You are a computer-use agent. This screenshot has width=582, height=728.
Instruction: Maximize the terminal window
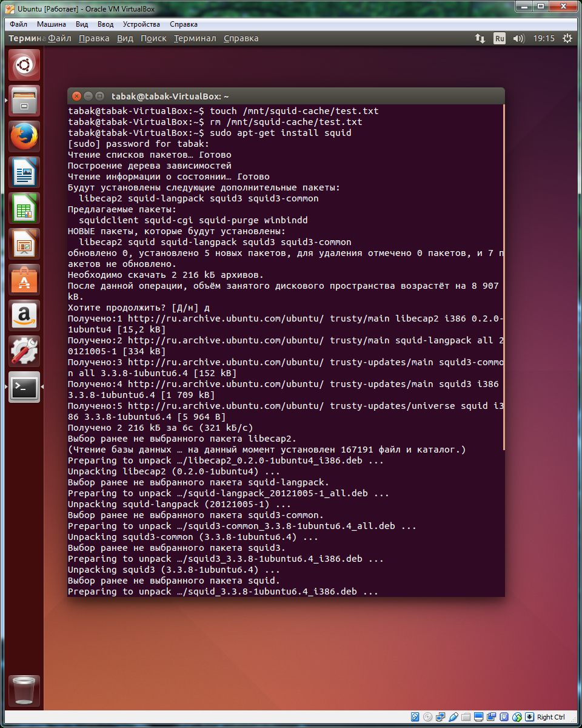coord(99,96)
